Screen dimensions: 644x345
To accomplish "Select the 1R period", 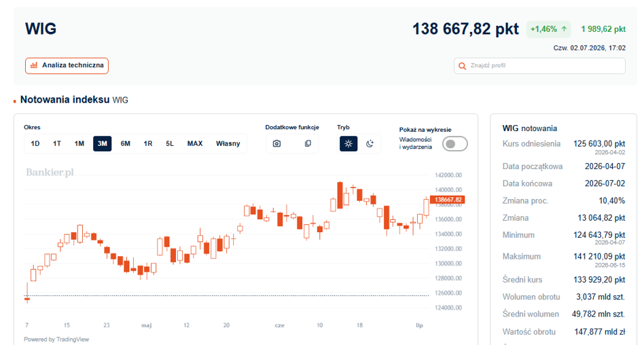I will click(148, 144).
